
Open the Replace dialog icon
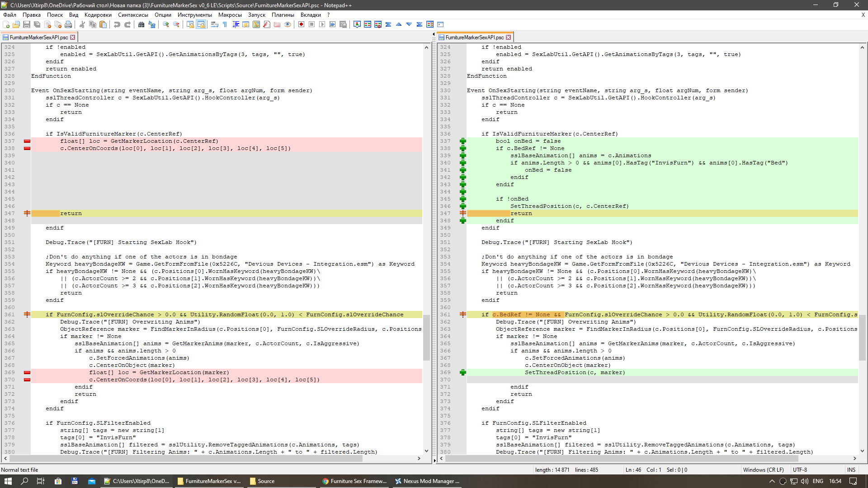tap(152, 24)
